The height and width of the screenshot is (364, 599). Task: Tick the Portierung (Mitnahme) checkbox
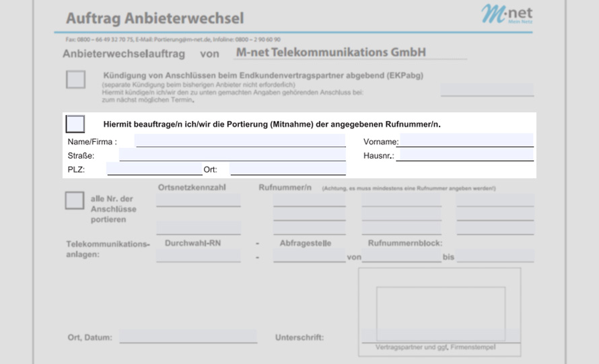tap(75, 124)
